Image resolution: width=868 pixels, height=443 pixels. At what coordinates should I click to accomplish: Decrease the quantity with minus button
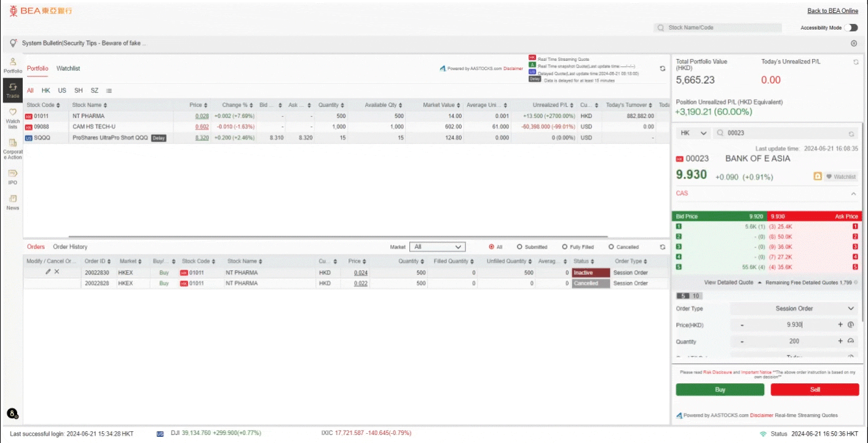coord(742,341)
